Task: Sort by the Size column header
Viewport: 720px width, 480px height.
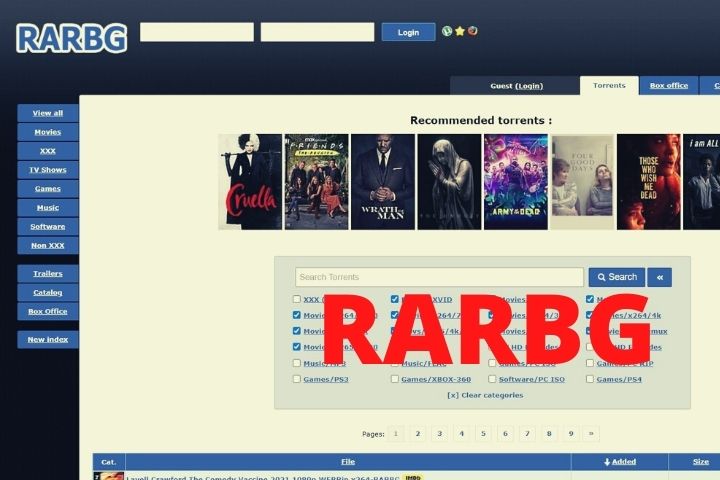Action: click(x=701, y=462)
